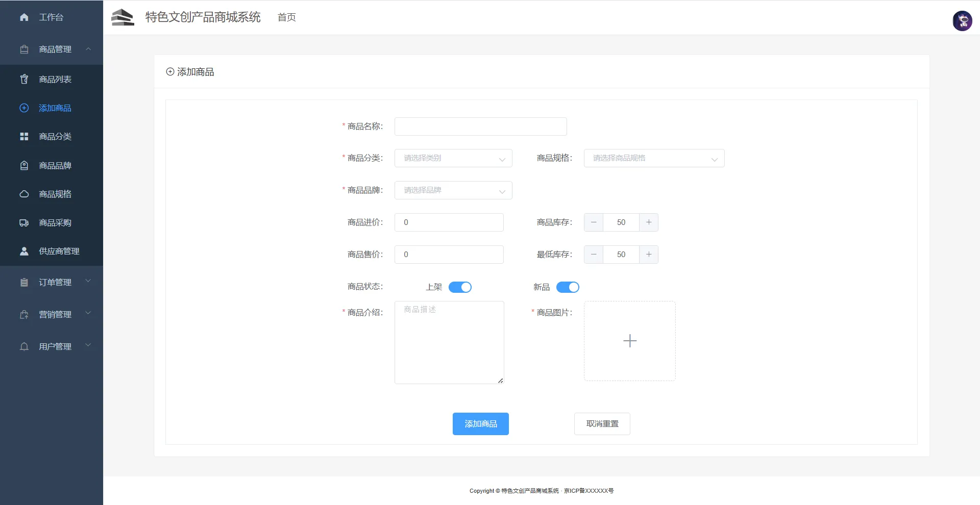This screenshot has height=505, width=980.
Task: Click the badge icon for 商品品牌
Action: [24, 165]
